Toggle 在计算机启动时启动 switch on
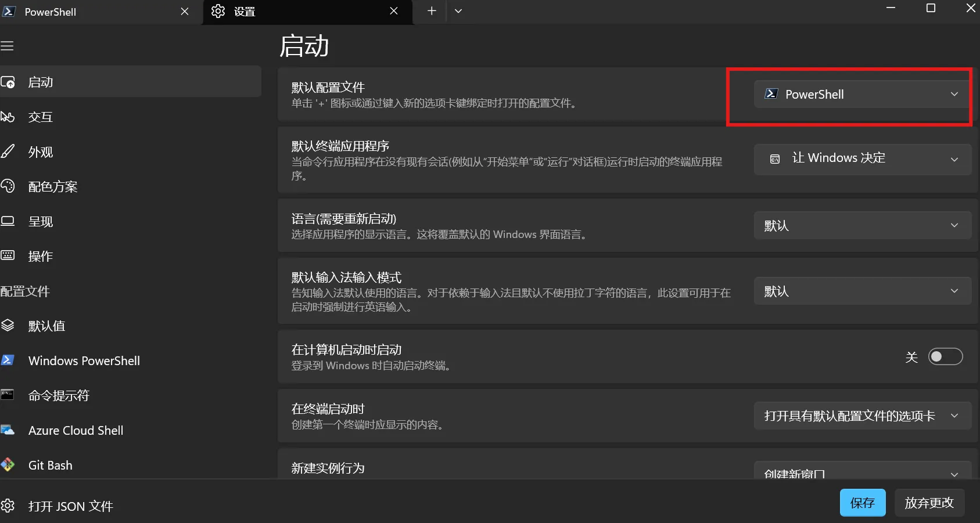The height and width of the screenshot is (523, 980). pos(945,356)
